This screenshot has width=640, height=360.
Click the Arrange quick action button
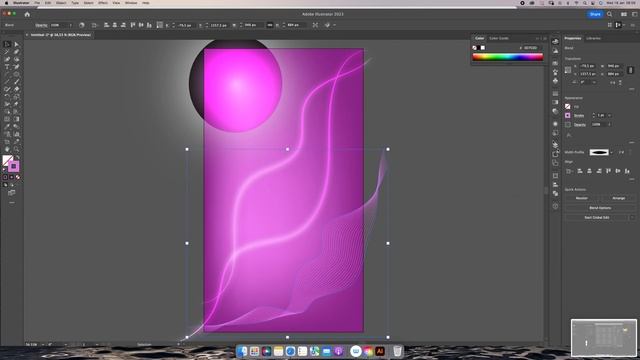(618, 198)
